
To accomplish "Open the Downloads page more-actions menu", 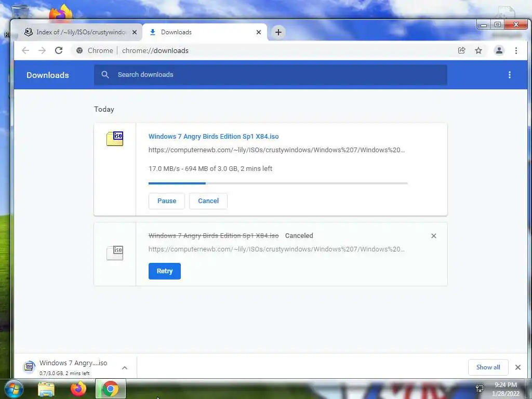I will 509,75.
